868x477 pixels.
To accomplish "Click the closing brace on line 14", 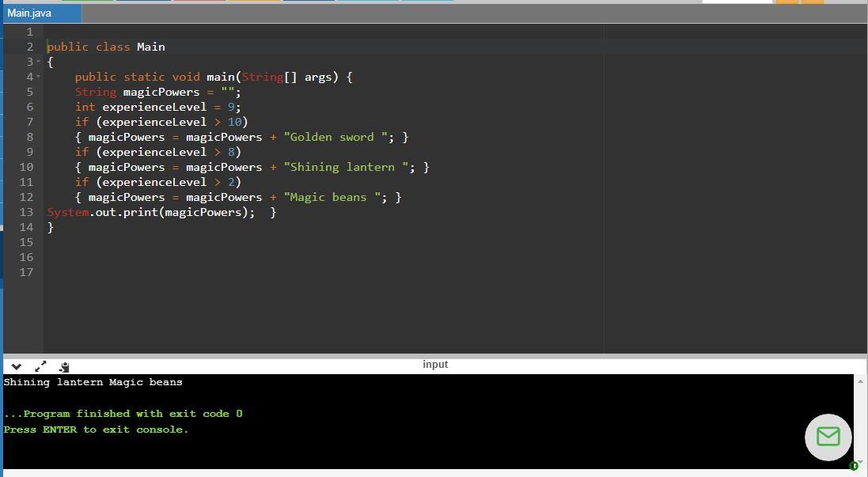I will click(51, 228).
